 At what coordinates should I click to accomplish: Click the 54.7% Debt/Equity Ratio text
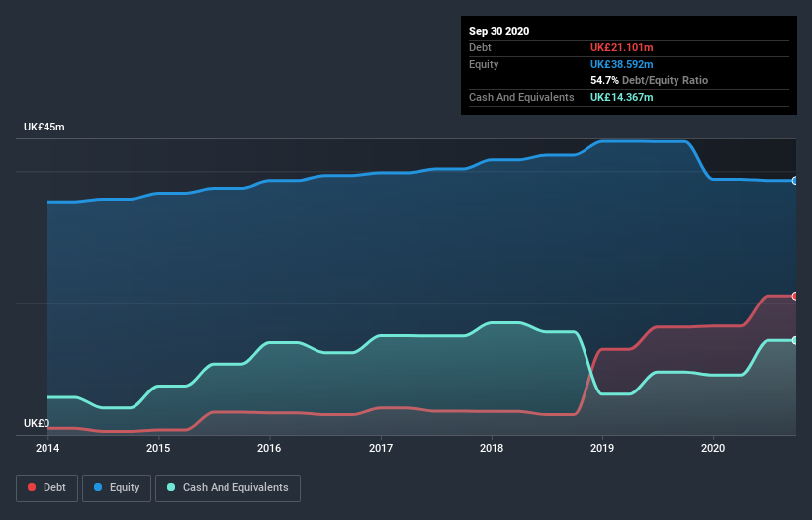tap(650, 80)
